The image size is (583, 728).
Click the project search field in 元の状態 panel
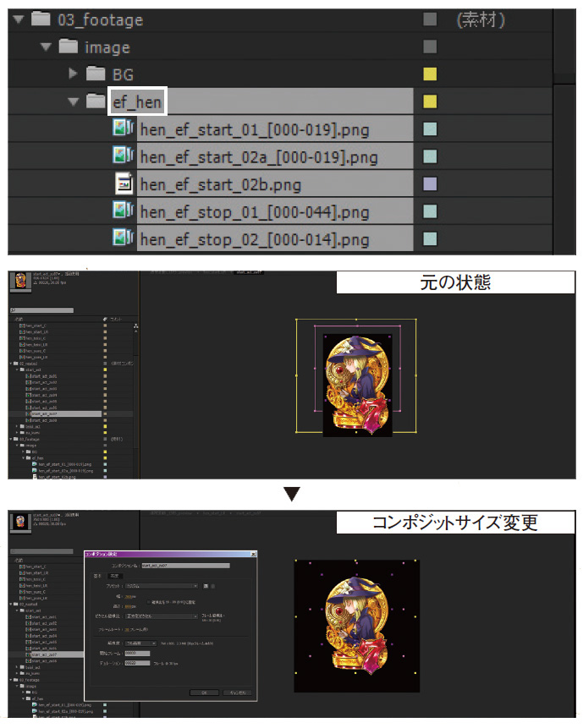pos(41,310)
